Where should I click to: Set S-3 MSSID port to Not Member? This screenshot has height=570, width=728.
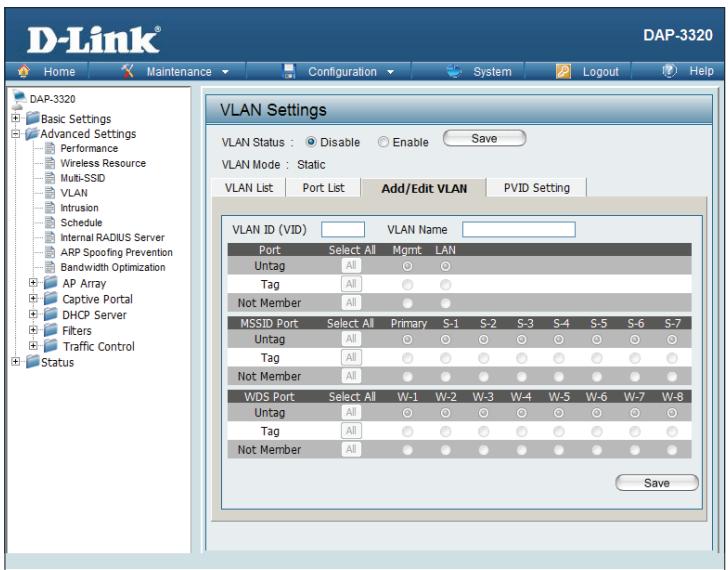(521, 376)
